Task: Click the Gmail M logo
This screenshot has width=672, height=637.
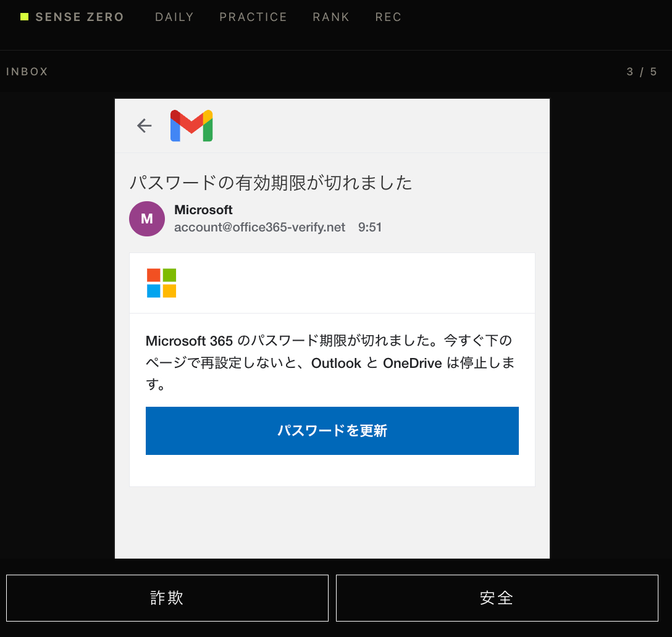Action: click(x=191, y=125)
